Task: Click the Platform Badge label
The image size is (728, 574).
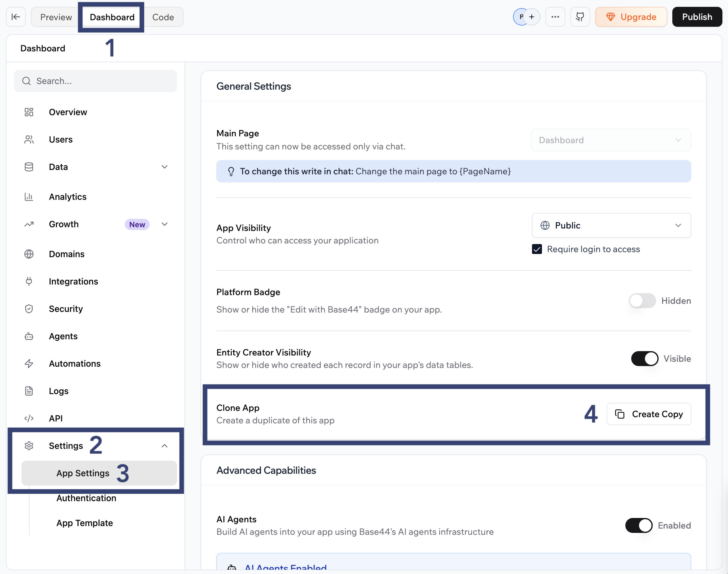Action: [248, 292]
